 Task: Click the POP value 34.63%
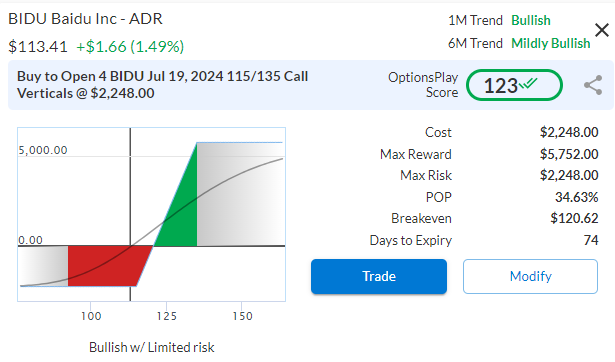(577, 197)
